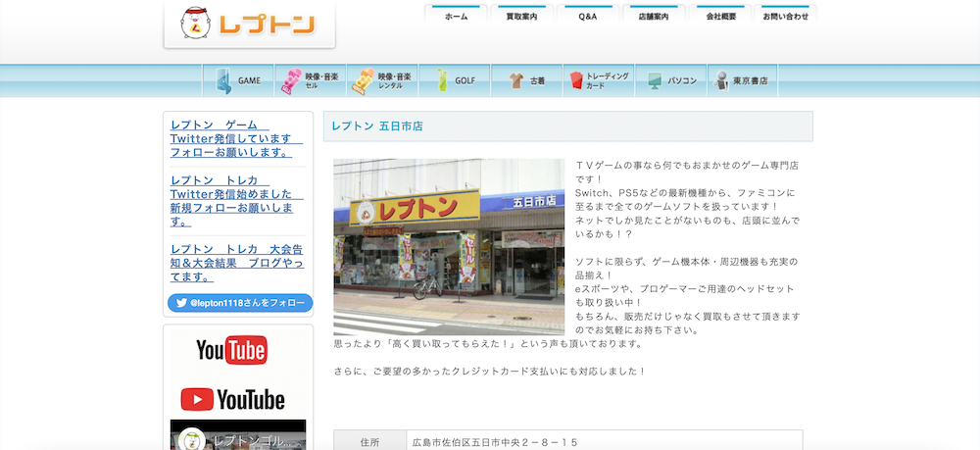Switch to the 店舗案内 tab
Screen dimensions: 980x450
tap(653, 17)
